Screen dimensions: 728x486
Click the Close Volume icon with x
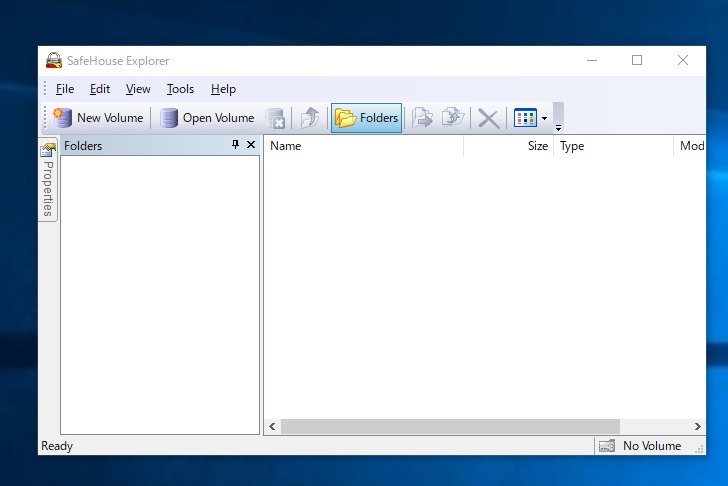click(x=275, y=118)
